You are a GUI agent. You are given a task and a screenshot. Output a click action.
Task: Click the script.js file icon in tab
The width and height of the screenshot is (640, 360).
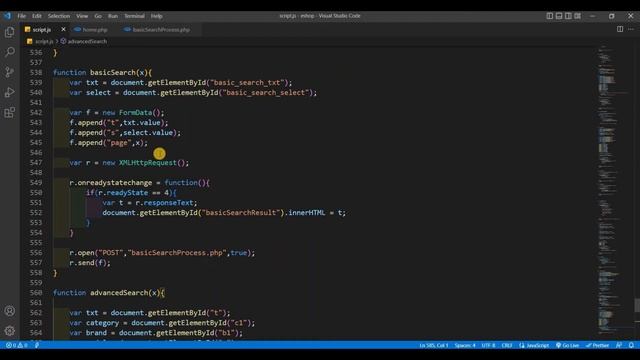click(27, 29)
